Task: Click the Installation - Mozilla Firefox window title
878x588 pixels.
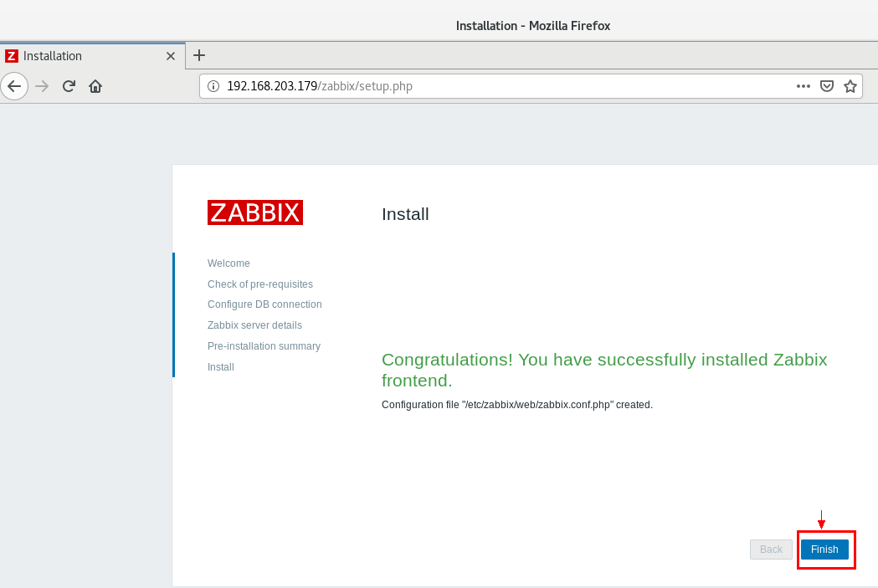Action: point(532,26)
